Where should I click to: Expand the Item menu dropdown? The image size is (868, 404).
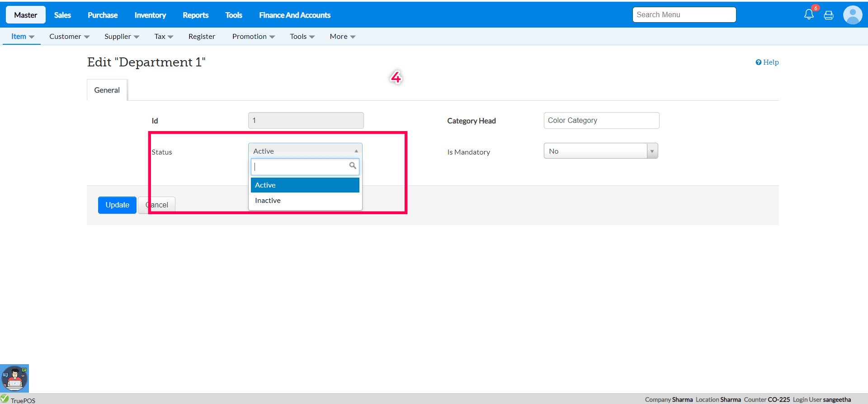point(22,37)
